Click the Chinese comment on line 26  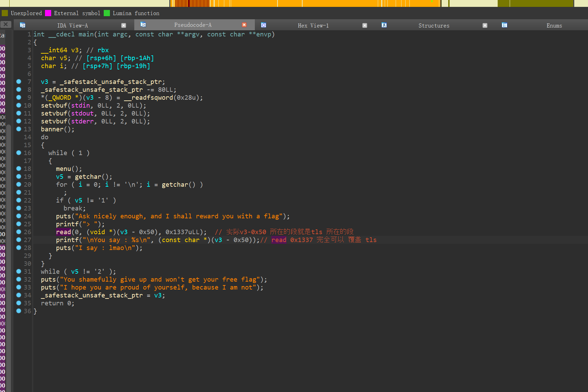[284, 232]
